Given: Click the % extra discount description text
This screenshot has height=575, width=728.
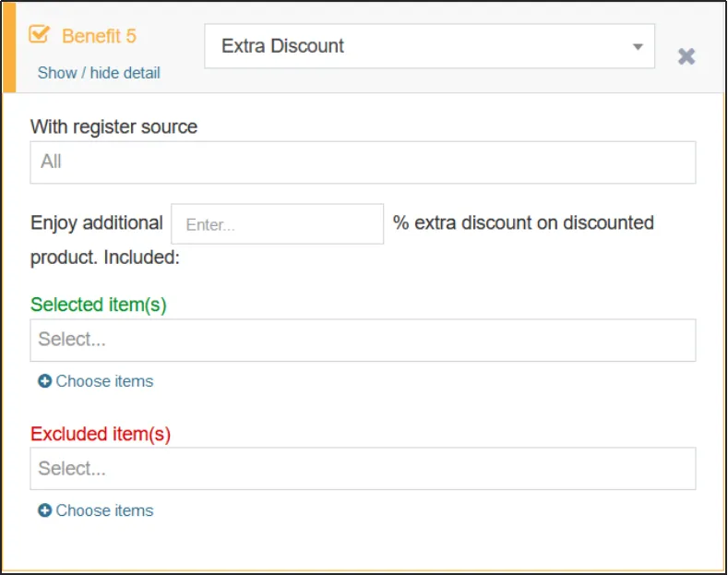Looking at the screenshot, I should 523,223.
